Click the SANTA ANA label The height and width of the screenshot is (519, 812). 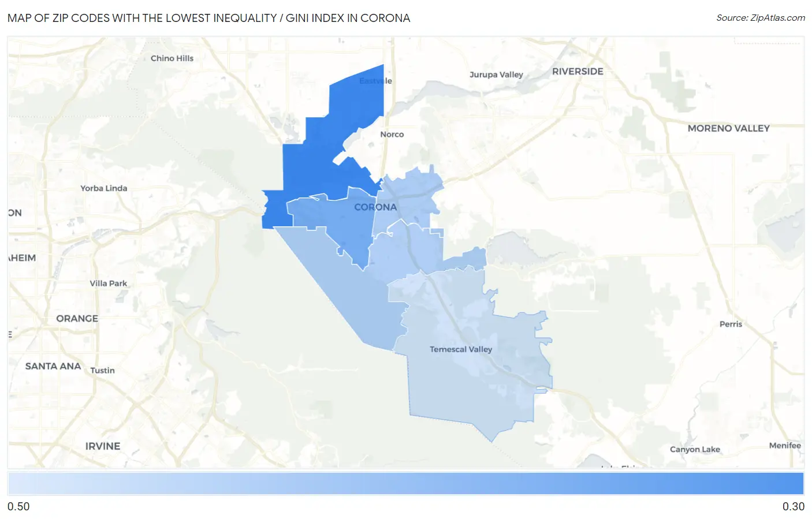click(53, 366)
